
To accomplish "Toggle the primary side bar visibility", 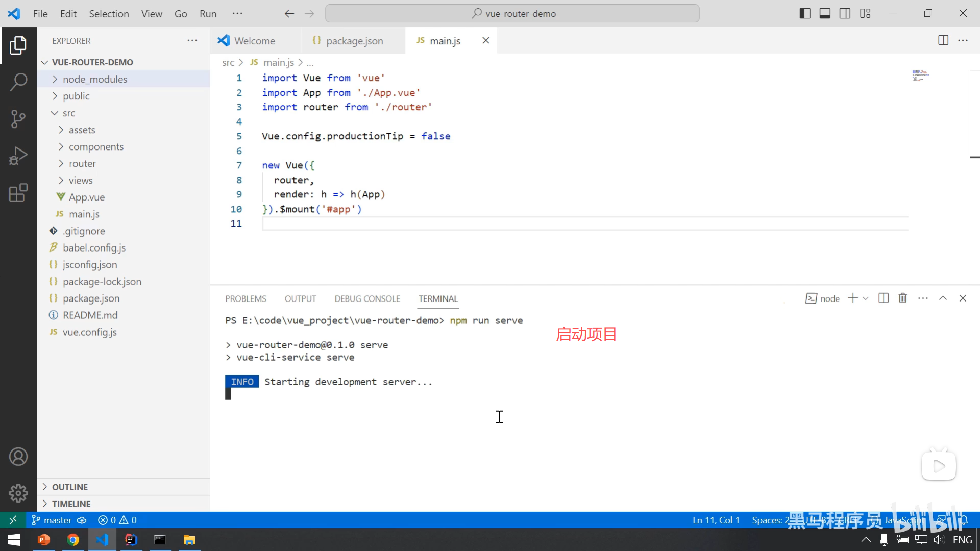I will pos(805,14).
